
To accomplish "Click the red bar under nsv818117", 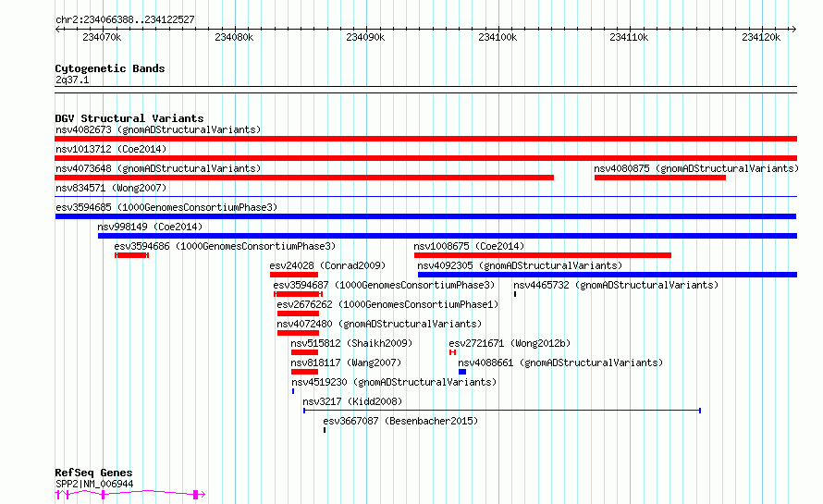I will click(304, 372).
